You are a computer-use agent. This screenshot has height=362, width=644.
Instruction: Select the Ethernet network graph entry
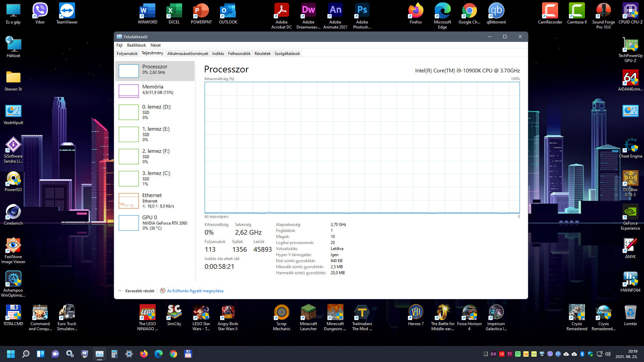[x=155, y=200]
